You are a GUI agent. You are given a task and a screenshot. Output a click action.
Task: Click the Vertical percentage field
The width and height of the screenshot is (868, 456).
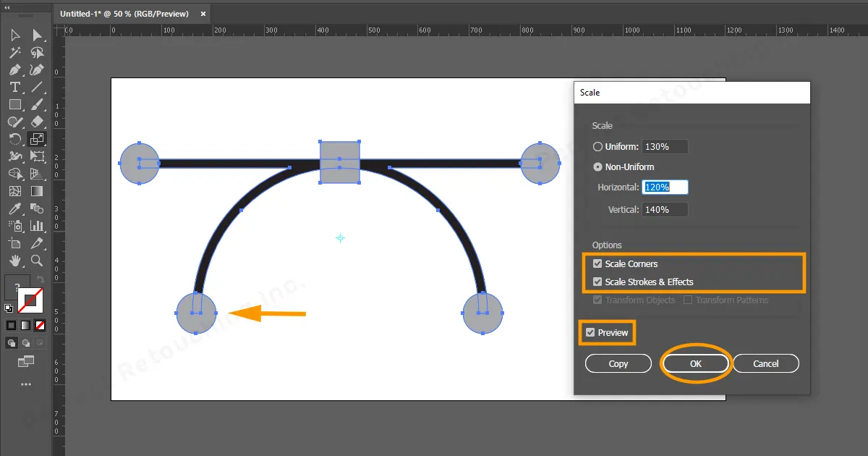click(665, 210)
